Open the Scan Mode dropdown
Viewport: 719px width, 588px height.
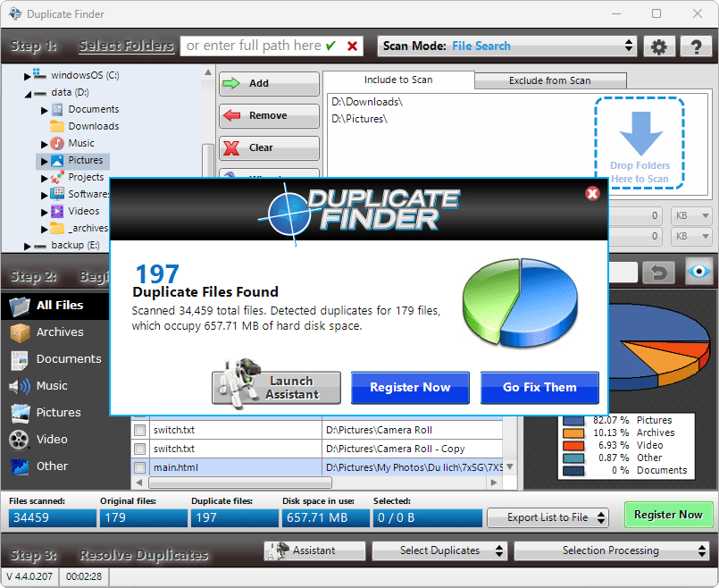click(506, 46)
